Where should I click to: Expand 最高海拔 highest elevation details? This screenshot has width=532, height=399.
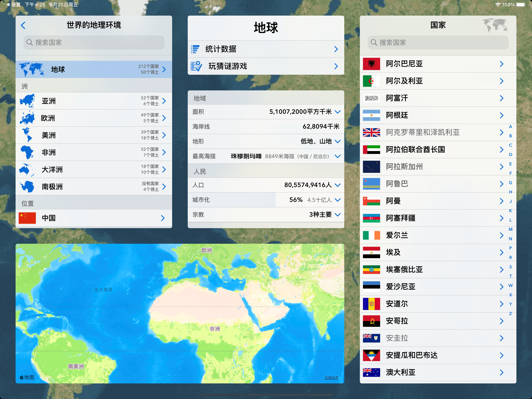tap(338, 156)
